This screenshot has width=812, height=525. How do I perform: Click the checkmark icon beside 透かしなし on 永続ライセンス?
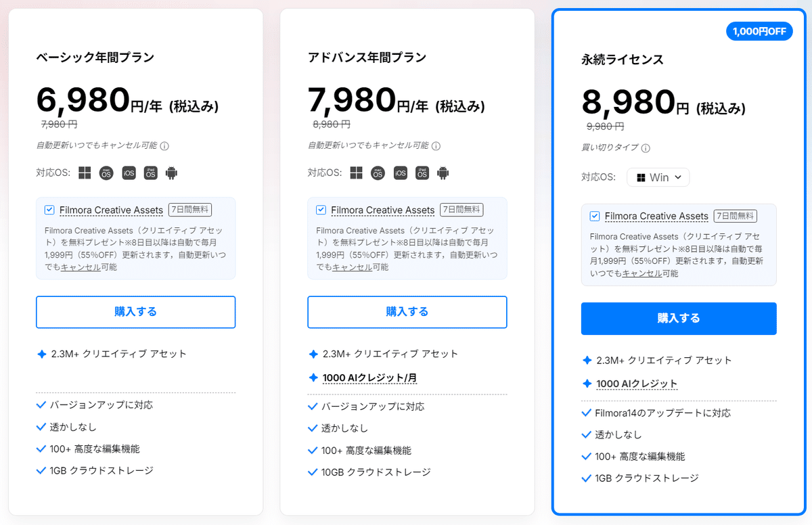(x=586, y=434)
